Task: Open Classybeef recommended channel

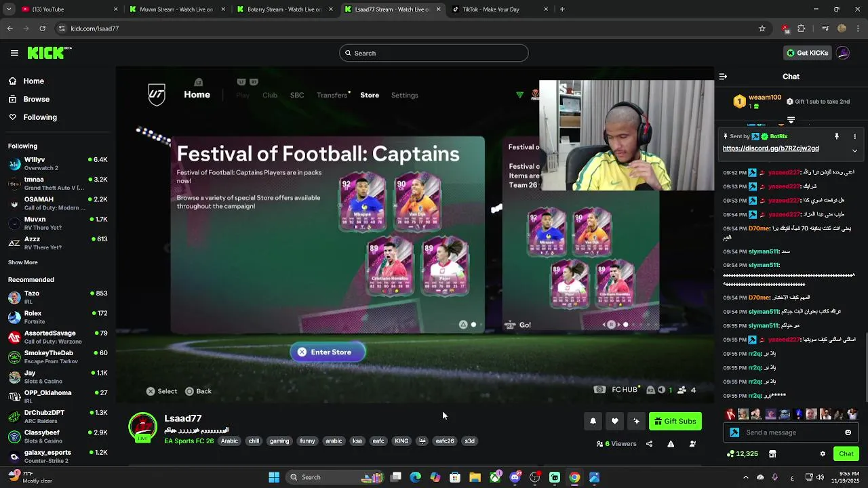Action: click(58, 436)
